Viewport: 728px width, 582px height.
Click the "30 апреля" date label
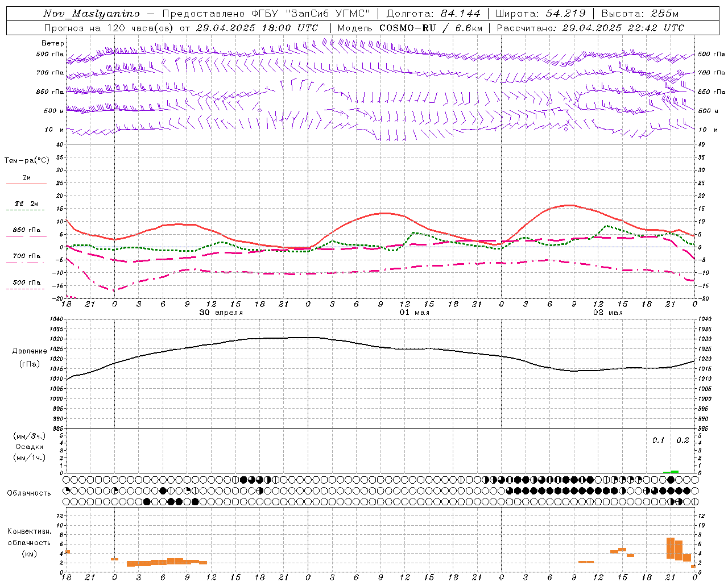[221, 312]
